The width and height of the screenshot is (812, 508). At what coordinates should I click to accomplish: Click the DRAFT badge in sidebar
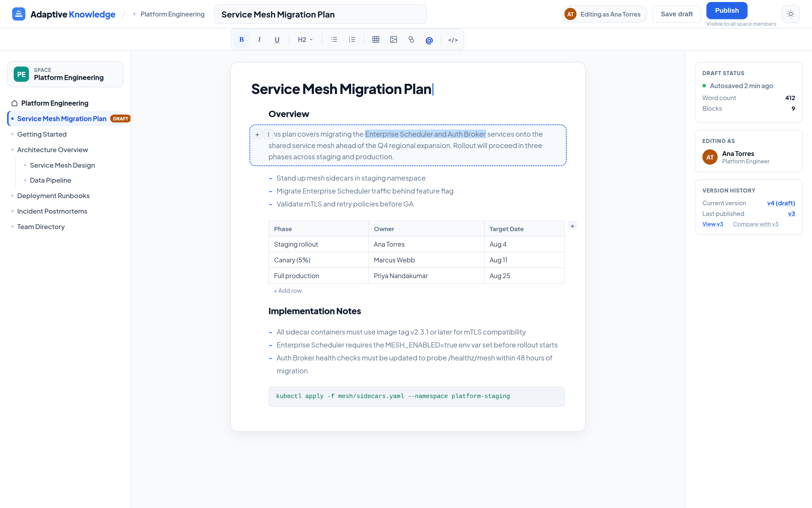(121, 119)
